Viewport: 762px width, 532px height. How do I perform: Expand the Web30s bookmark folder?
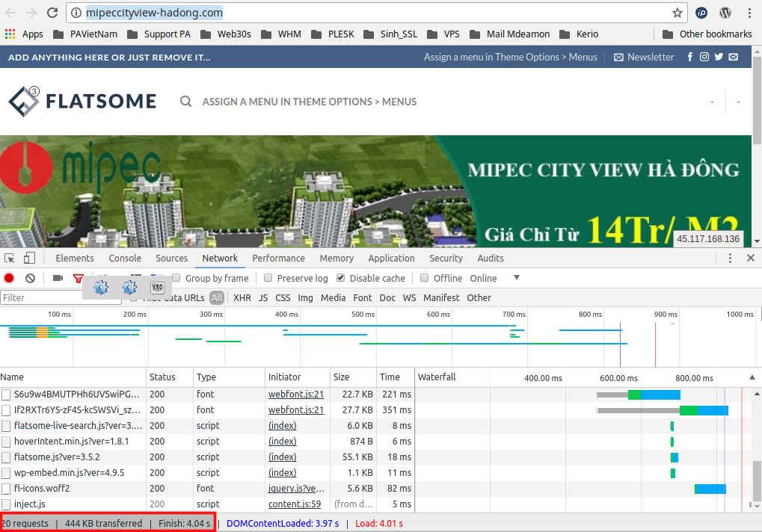(226, 34)
